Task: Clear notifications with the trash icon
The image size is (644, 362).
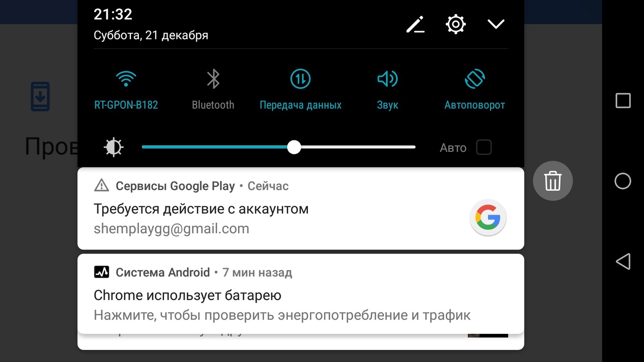Action: pyautogui.click(x=553, y=181)
